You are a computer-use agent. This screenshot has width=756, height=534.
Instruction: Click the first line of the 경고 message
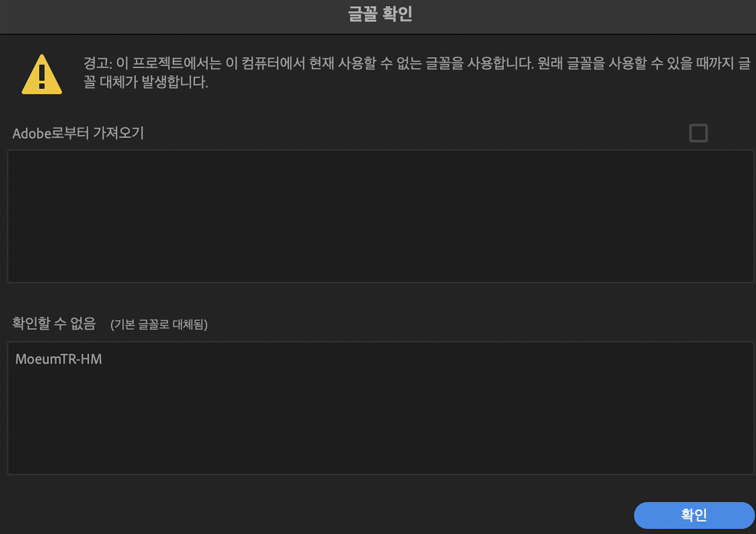(417, 63)
